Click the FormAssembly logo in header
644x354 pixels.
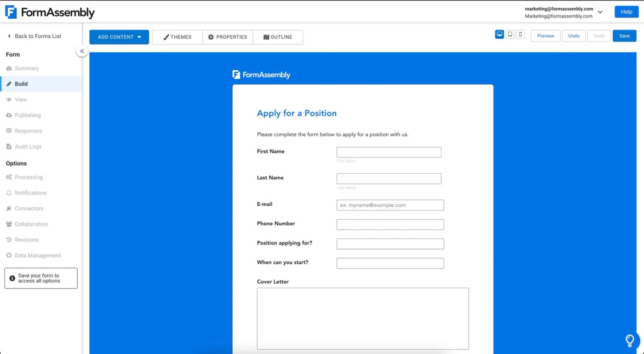(50, 12)
